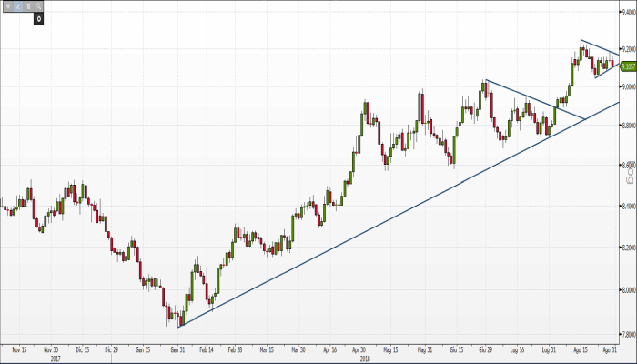Click the green 9.1057 current price tag

pyautogui.click(x=628, y=65)
